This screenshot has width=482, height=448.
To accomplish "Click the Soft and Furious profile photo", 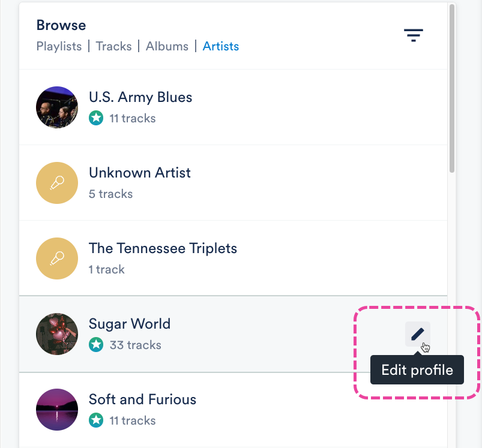I will click(57, 410).
